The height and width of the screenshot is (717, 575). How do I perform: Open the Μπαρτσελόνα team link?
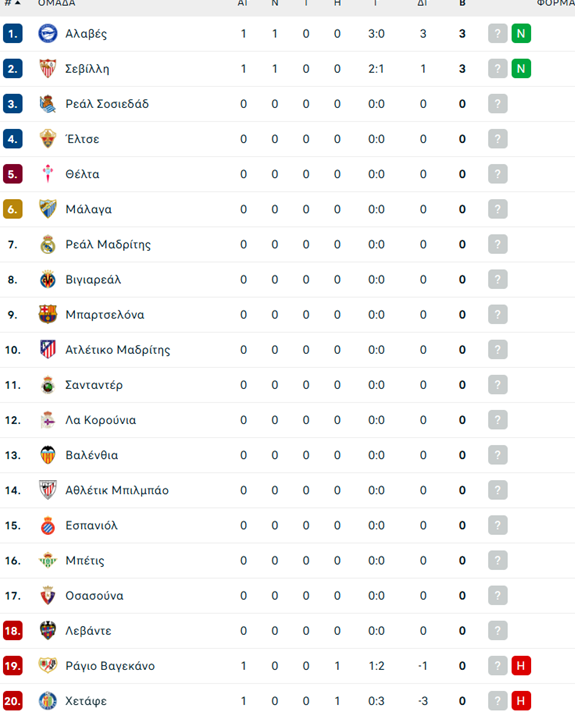(105, 315)
